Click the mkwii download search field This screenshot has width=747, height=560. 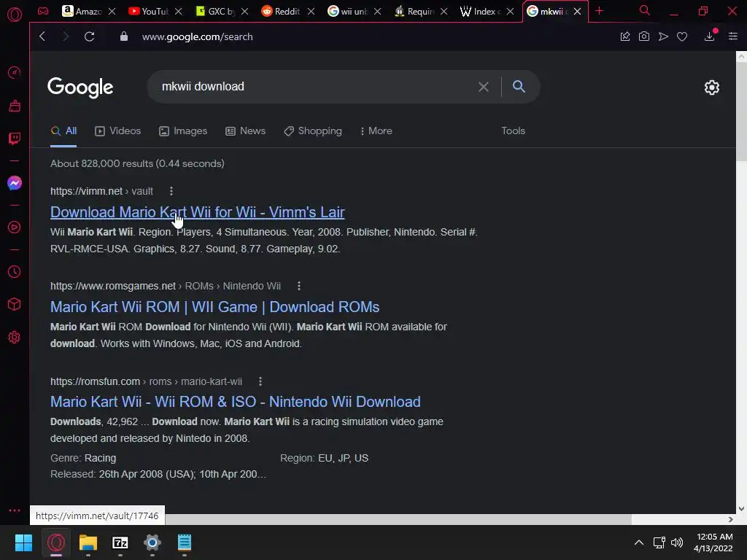coord(314,87)
